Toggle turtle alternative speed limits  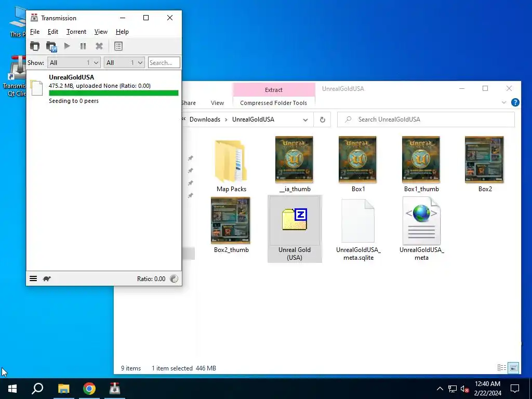[47, 278]
